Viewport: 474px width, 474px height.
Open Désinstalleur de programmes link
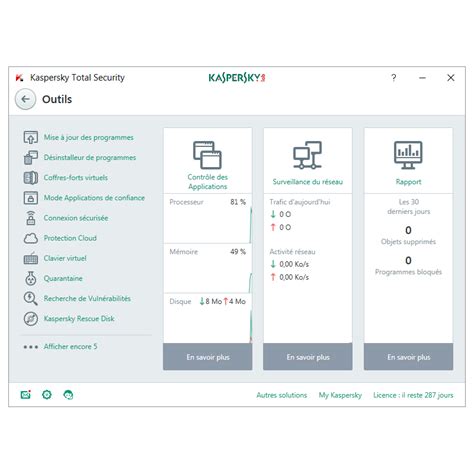(90, 158)
